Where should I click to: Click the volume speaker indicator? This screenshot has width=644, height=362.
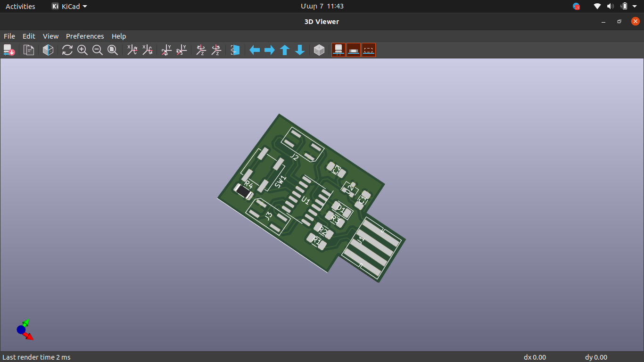click(611, 7)
